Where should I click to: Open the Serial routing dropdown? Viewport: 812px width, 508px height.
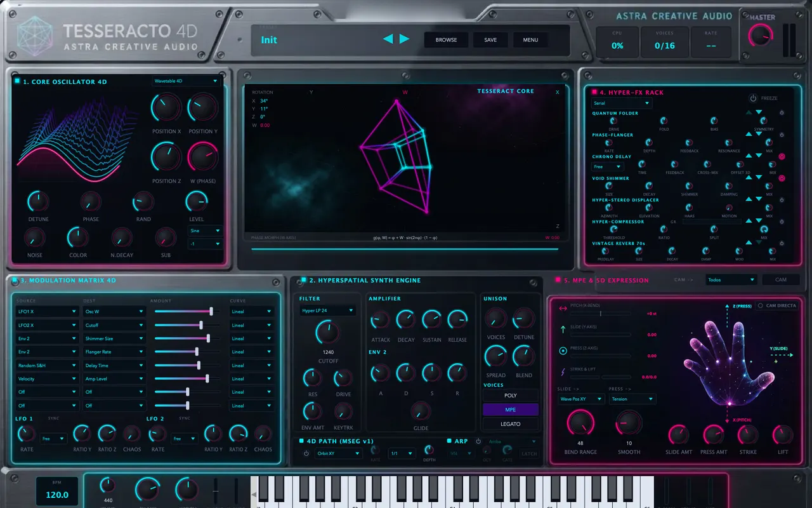[621, 103]
